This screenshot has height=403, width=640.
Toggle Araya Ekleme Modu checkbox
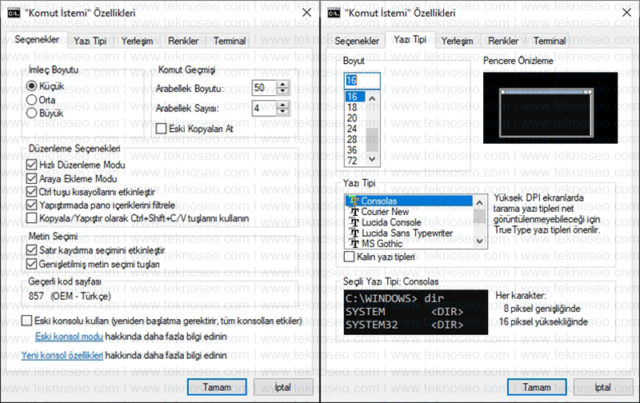(x=31, y=178)
